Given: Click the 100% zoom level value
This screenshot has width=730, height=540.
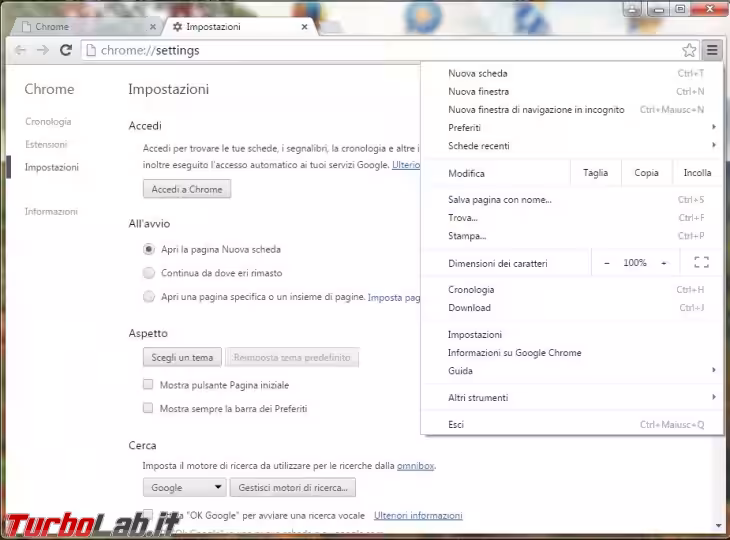Looking at the screenshot, I should point(635,263).
